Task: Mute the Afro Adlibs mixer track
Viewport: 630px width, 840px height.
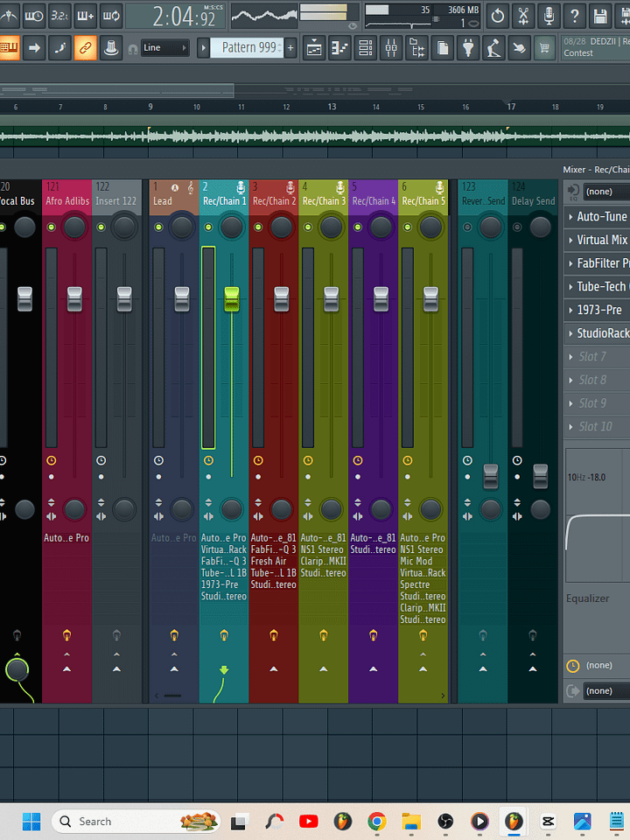Action: pos(51,227)
